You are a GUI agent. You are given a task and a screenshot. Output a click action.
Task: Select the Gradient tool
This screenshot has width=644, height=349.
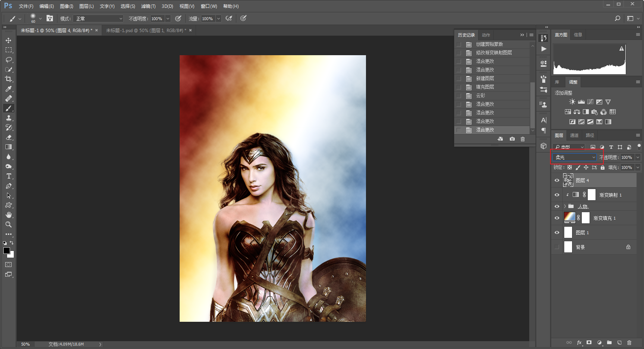(9, 147)
